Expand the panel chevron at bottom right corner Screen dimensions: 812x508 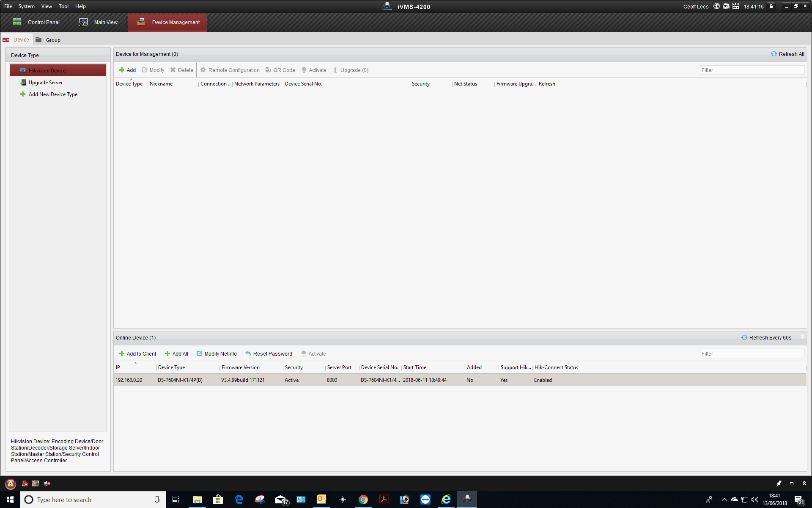pos(804,483)
